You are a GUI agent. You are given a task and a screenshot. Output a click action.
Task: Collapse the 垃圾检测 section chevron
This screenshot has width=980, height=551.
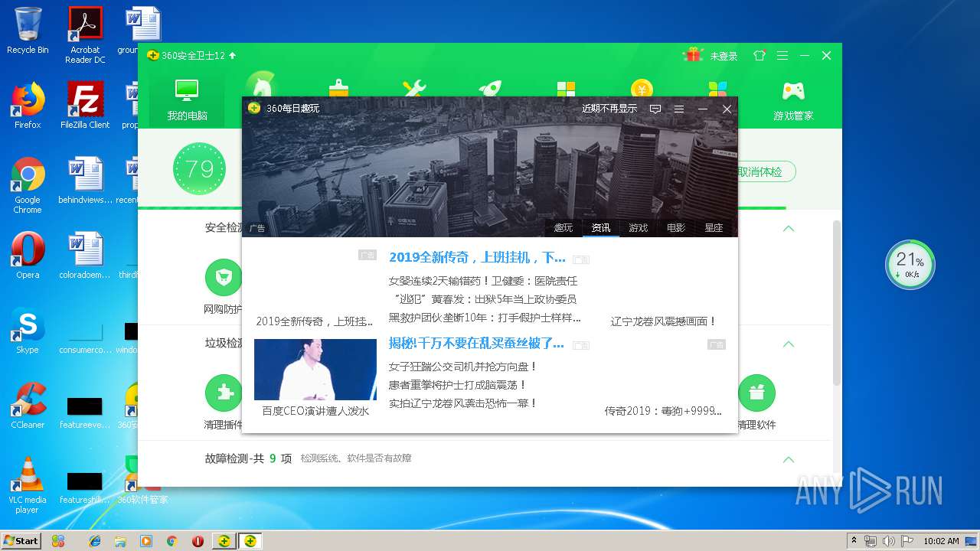(789, 344)
